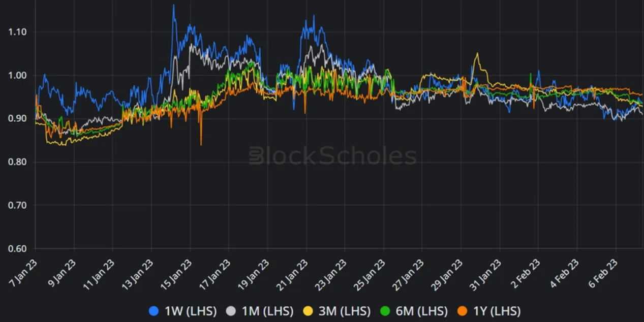Click the 9 Jan 23 date label
Viewport: 644px width, 322px height.
62,274
